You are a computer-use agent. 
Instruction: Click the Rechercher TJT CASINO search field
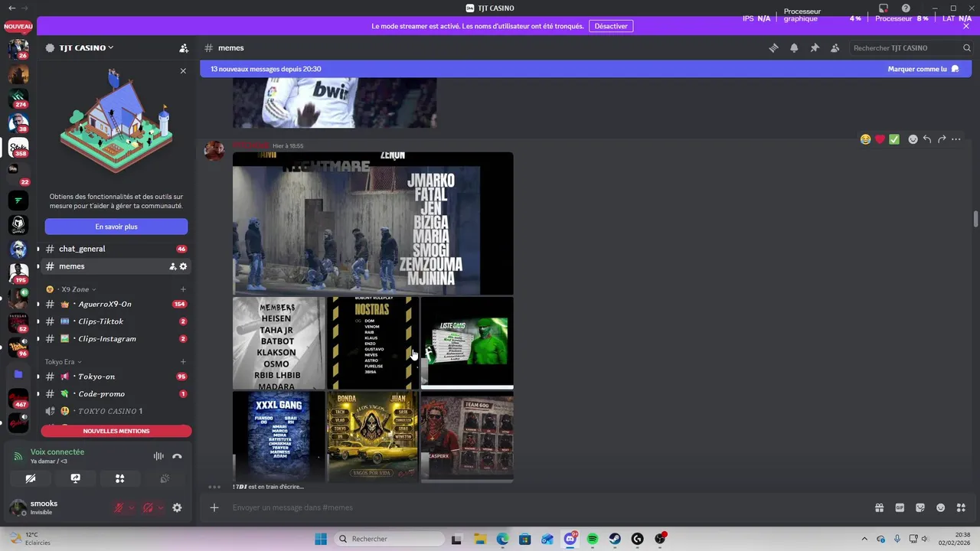911,47
